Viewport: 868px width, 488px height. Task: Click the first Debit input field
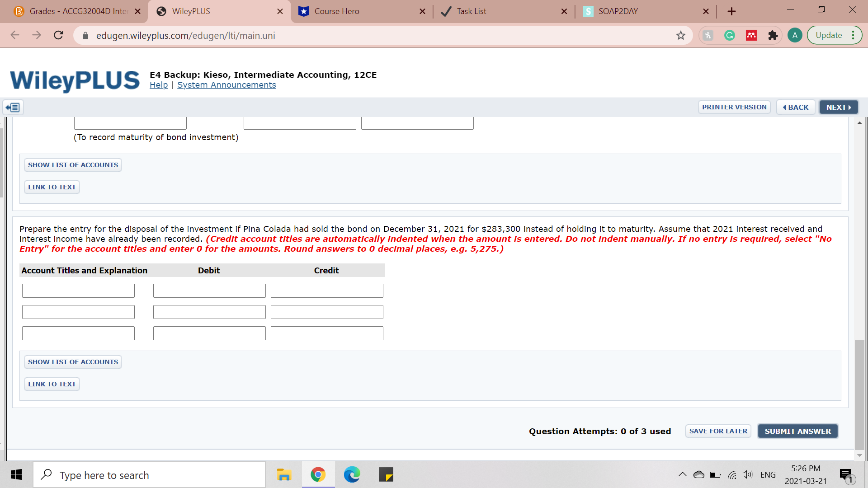[x=209, y=291]
